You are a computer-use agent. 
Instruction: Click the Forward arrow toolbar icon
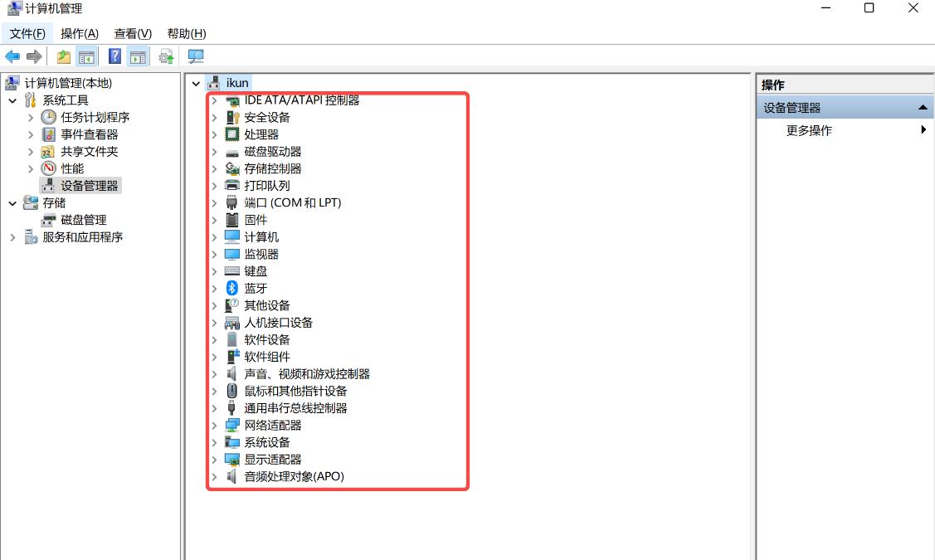point(34,56)
